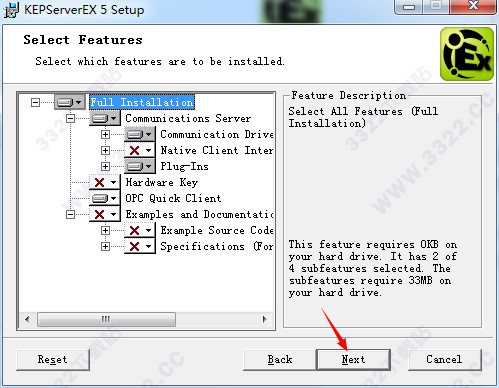Collapse the Communications Server tree node

pyautogui.click(x=70, y=118)
